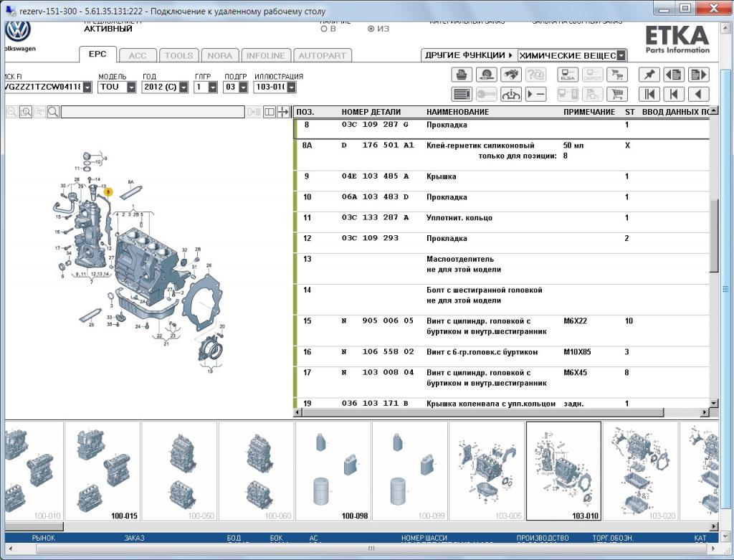Select part number 06A 103 483 D
The height and width of the screenshot is (560, 734).
[x=375, y=196]
